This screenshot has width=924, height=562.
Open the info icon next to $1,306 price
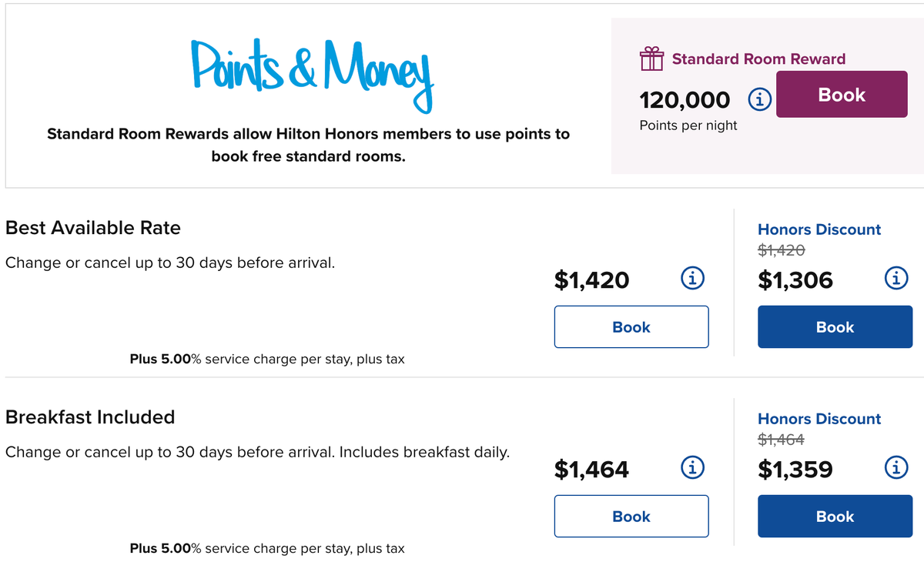(x=896, y=279)
